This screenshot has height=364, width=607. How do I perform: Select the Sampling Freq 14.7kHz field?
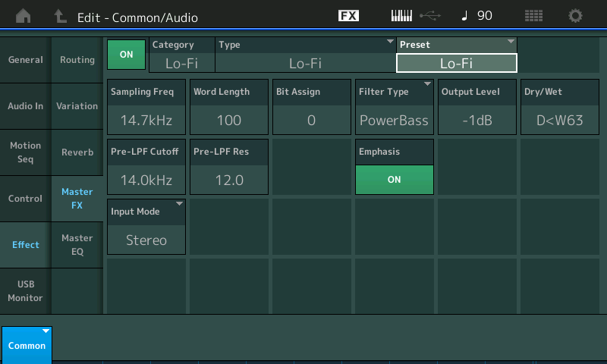click(146, 107)
